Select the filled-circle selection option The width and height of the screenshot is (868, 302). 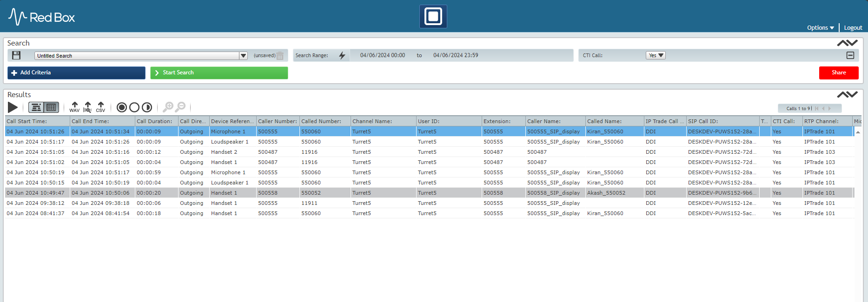[x=122, y=107]
